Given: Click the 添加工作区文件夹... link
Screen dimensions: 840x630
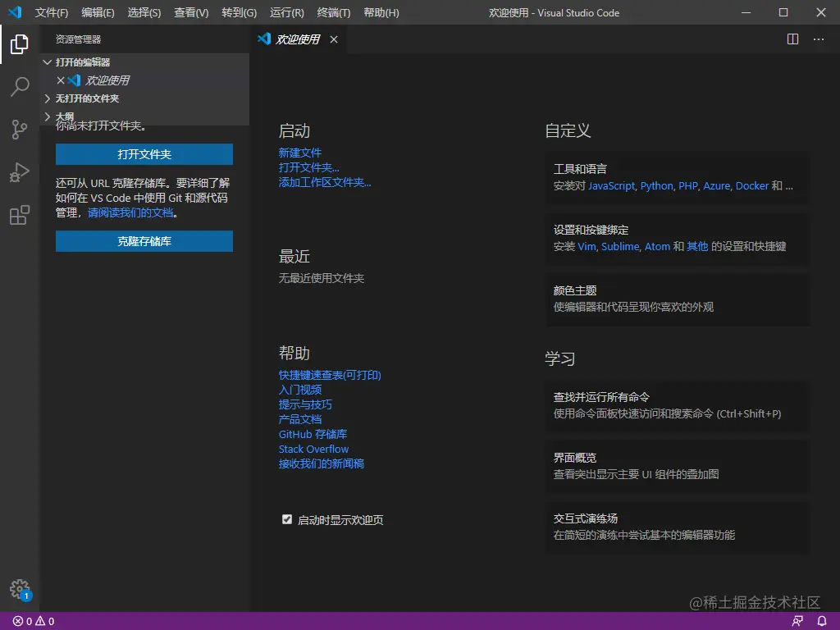Looking at the screenshot, I should click(325, 182).
